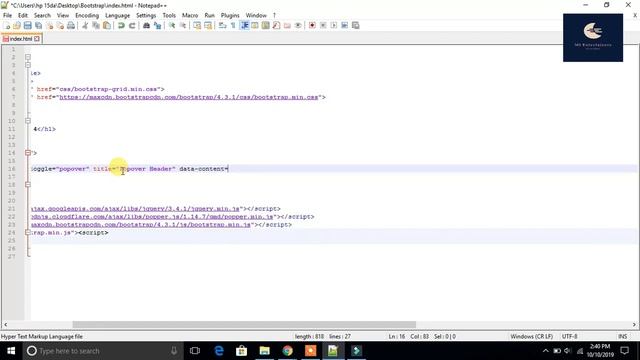Collapse the fold marker on line 3
This screenshot has width=640, height=360.
pos(28,65)
